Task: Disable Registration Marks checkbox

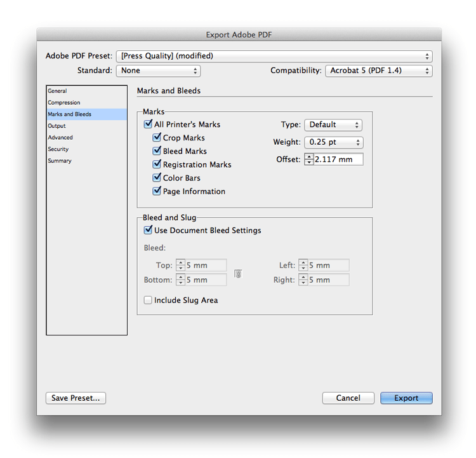Action: [157, 164]
